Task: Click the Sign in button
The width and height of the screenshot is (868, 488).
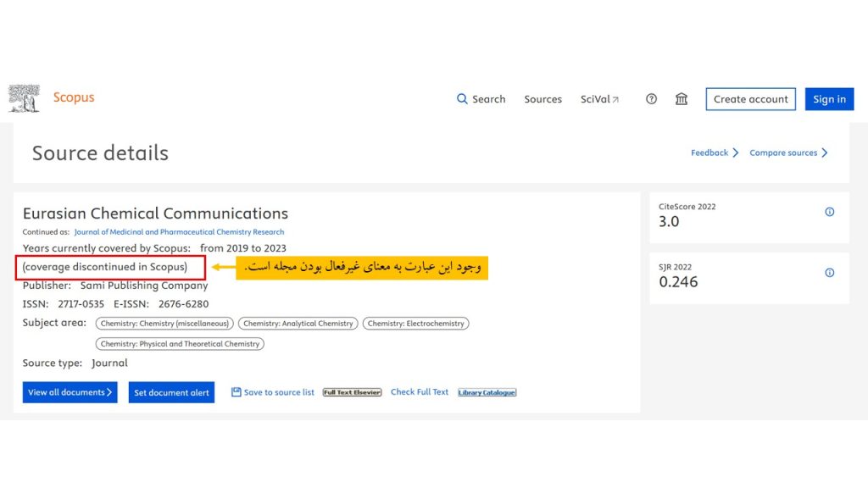Action: point(829,99)
